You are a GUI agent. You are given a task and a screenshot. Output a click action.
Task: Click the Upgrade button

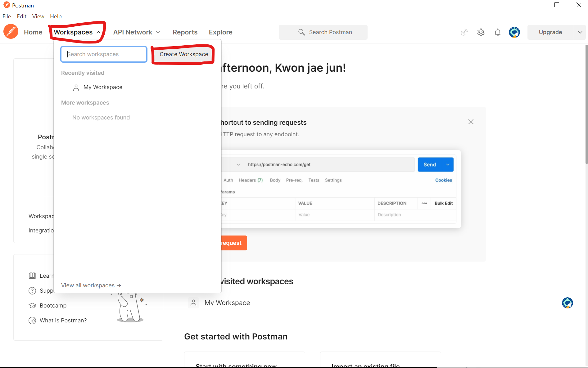(550, 32)
